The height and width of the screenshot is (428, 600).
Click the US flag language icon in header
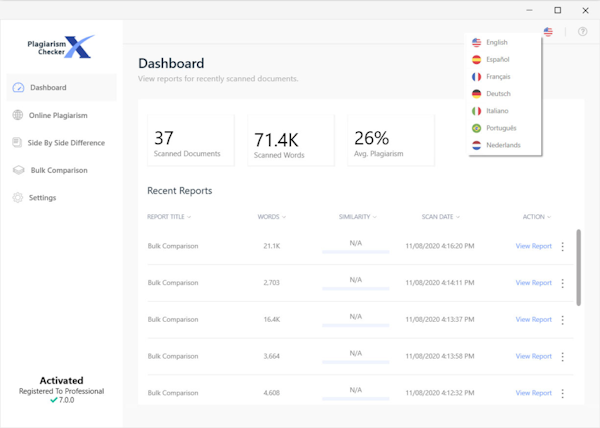click(x=548, y=32)
